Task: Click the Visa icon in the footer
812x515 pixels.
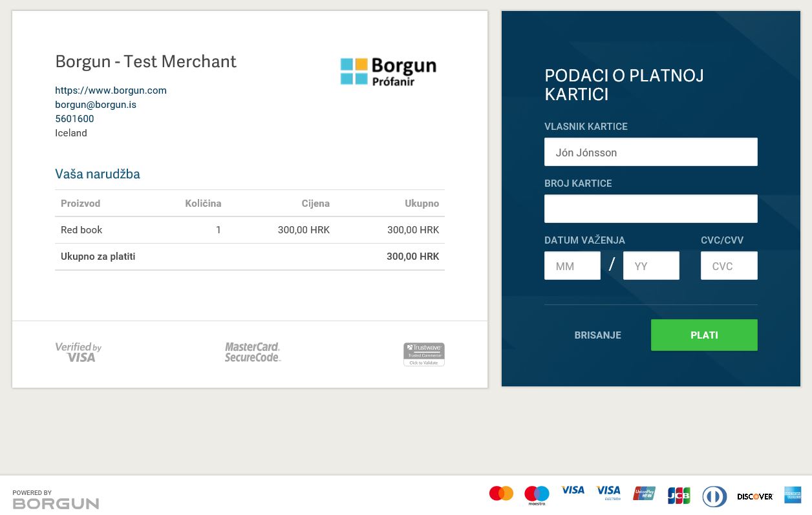Action: pos(573,490)
